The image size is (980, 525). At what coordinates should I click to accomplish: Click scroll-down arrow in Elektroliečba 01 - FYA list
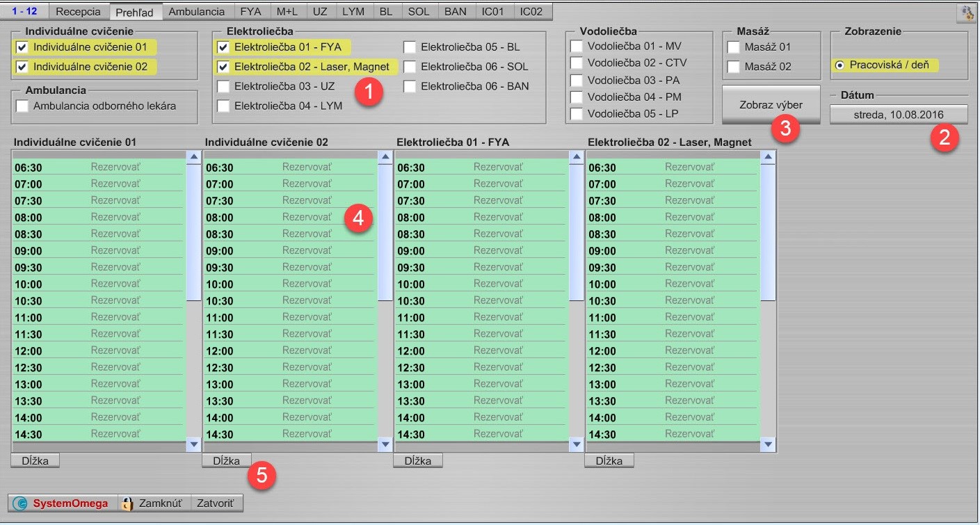coord(576,444)
